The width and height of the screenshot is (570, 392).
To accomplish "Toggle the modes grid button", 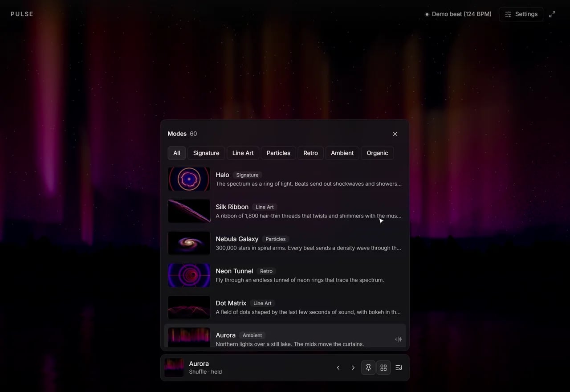I will pos(383,368).
